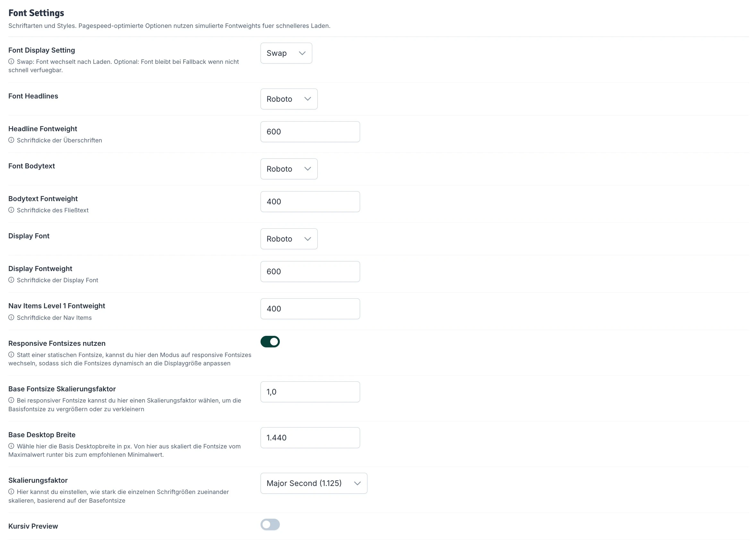The height and width of the screenshot is (553, 756).
Task: Open the Display Font dropdown
Action: 288,239
